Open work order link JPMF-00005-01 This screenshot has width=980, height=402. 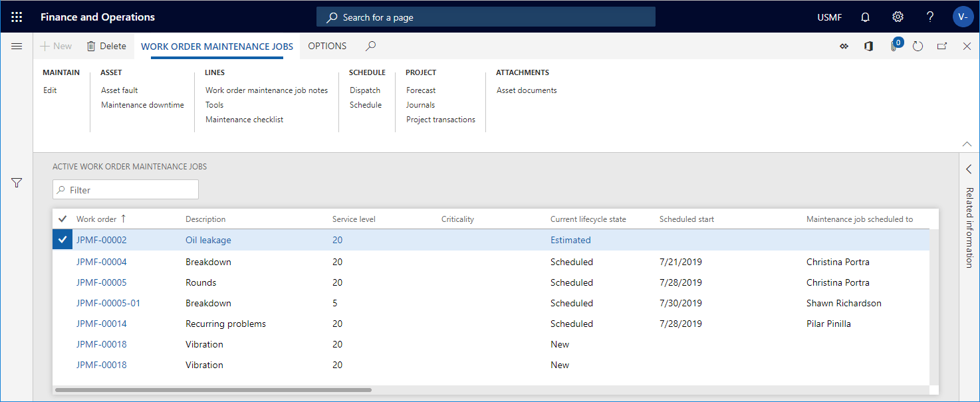(108, 303)
